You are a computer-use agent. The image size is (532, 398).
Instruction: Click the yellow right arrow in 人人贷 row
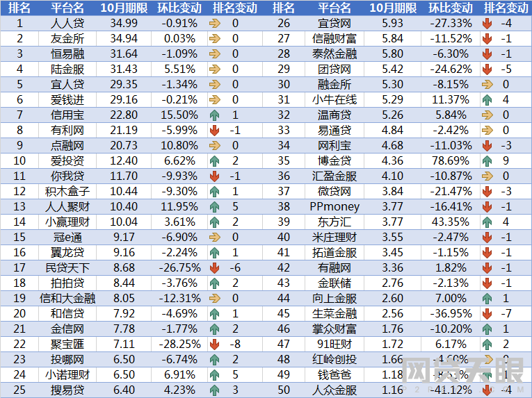point(215,24)
